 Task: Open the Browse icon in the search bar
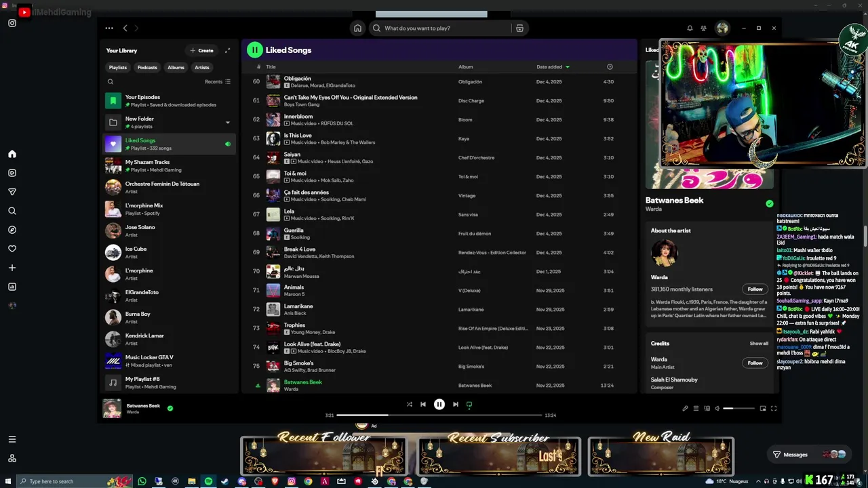(x=519, y=28)
